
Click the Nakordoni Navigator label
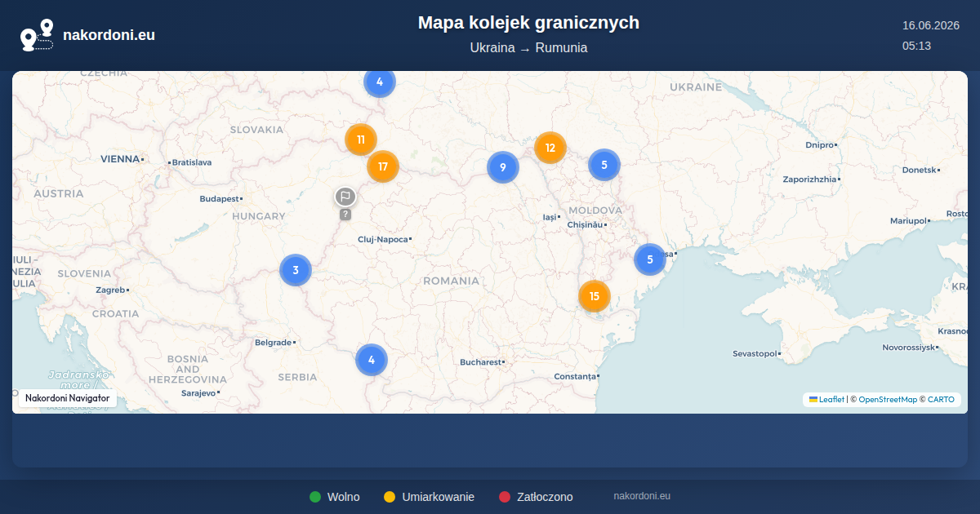click(67, 398)
